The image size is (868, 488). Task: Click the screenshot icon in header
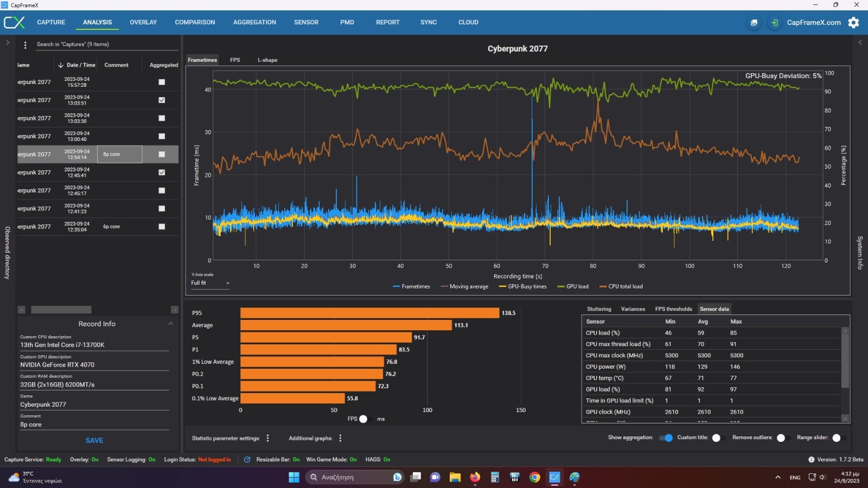(x=754, y=22)
